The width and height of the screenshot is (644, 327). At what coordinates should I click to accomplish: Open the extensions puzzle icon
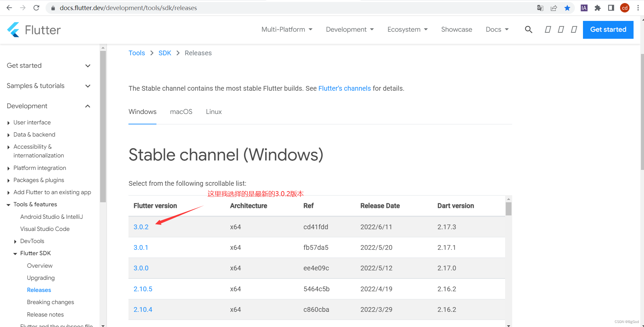pyautogui.click(x=597, y=8)
